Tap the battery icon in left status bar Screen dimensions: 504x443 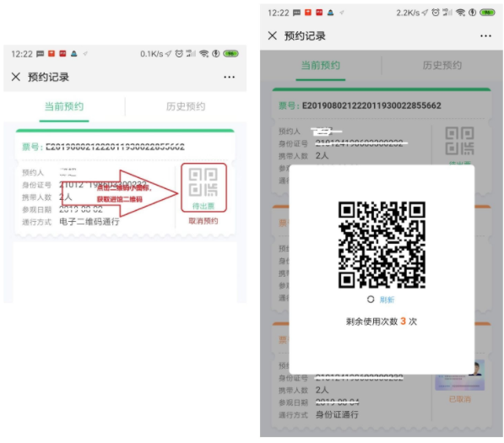coord(230,54)
